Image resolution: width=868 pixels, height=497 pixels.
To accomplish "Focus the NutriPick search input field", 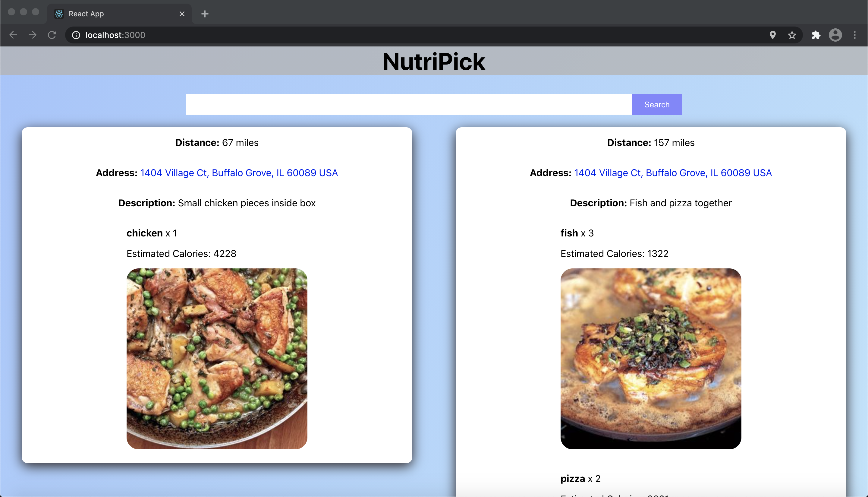I will (409, 104).
